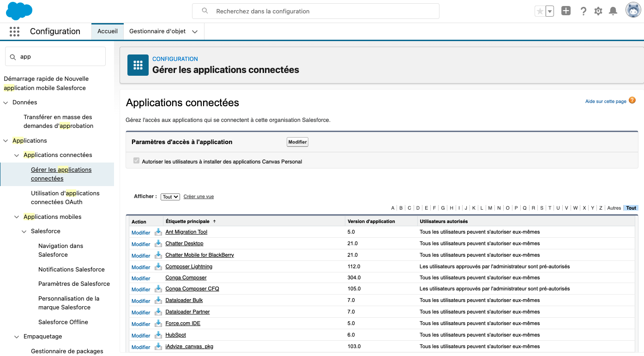Click the favorites star icon
The image size is (644, 356).
[539, 12]
